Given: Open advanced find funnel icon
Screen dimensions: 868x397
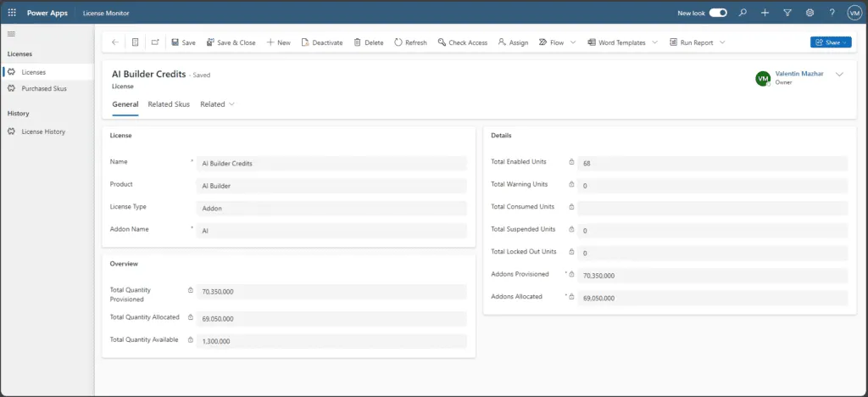Looking at the screenshot, I should (x=787, y=13).
